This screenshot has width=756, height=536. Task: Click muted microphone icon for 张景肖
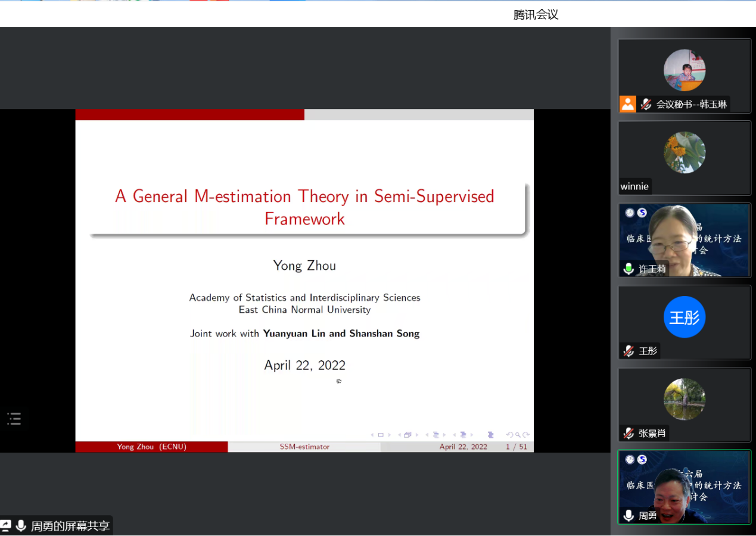(x=629, y=433)
